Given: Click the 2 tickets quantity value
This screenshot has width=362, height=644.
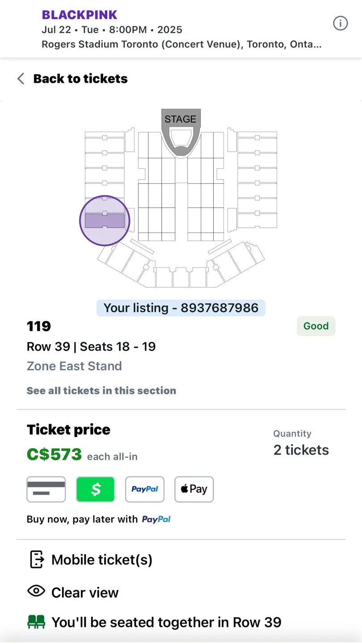Looking at the screenshot, I should [301, 450].
